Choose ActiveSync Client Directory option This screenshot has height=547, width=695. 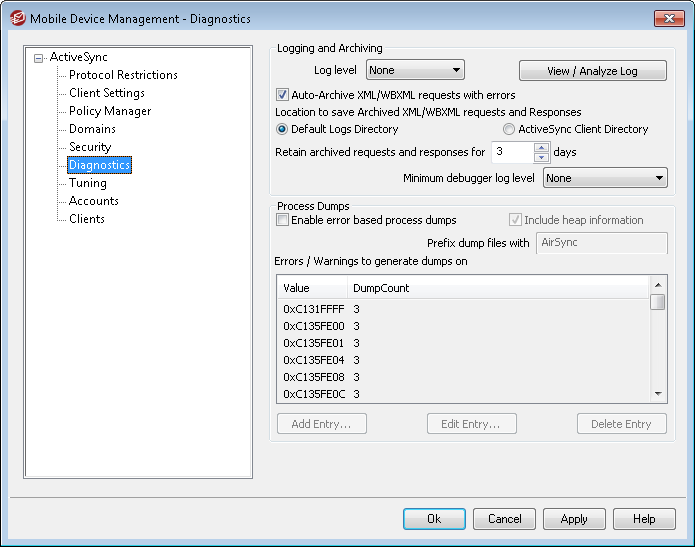509,129
